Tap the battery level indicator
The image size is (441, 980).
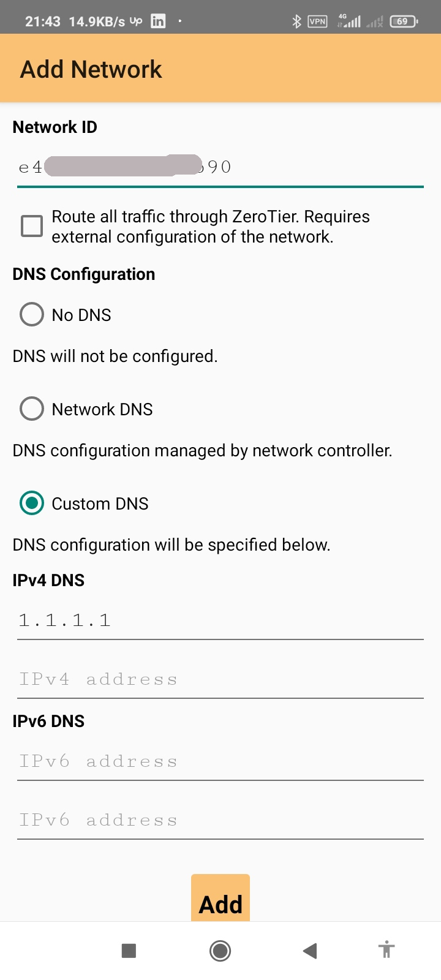click(x=403, y=21)
